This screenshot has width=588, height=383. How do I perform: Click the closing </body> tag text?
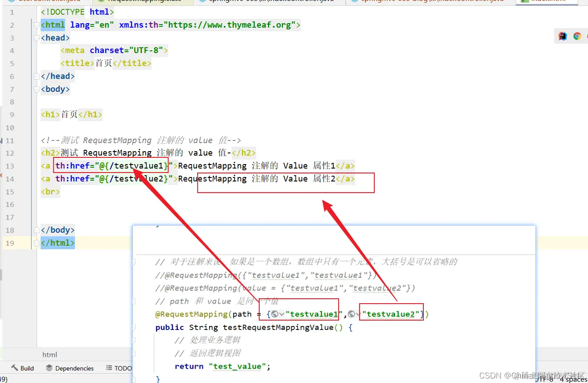pos(58,230)
